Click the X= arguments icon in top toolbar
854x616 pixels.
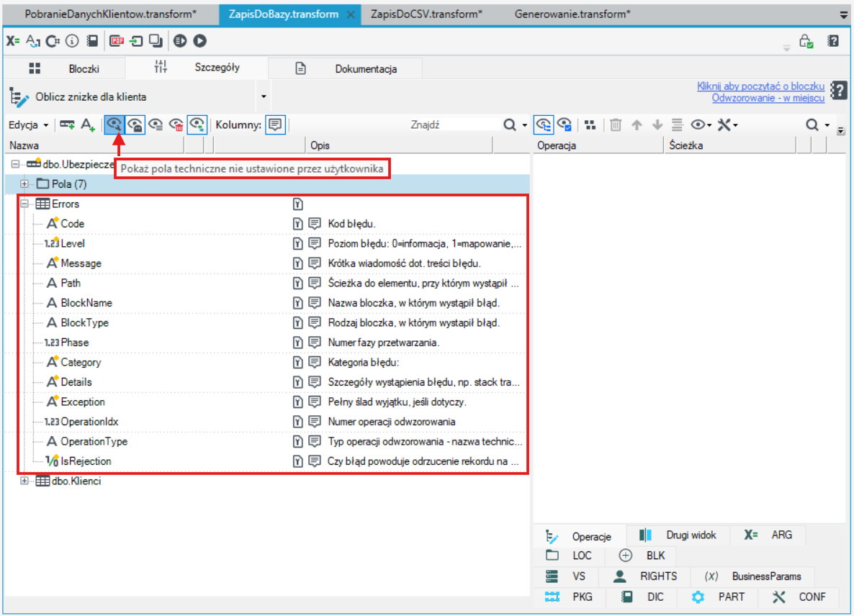tap(12, 41)
